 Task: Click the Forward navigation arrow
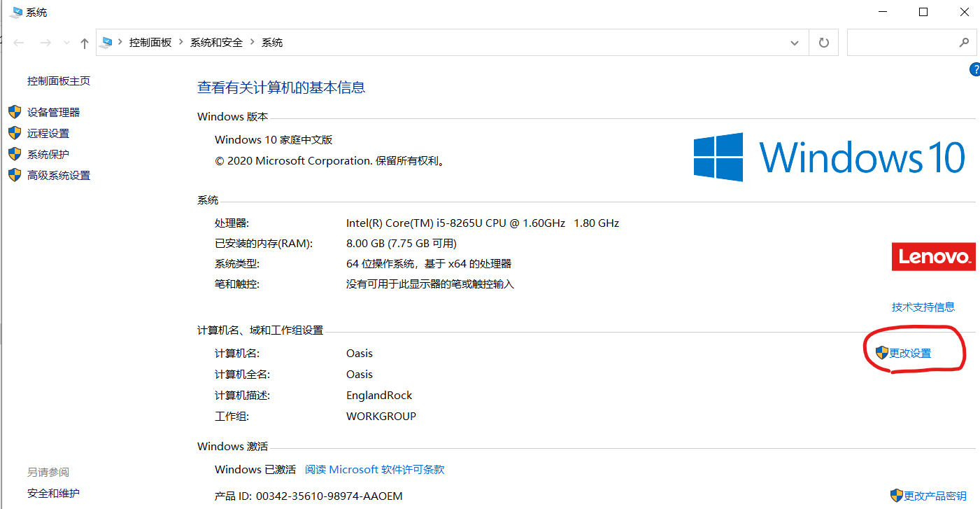pos(45,43)
